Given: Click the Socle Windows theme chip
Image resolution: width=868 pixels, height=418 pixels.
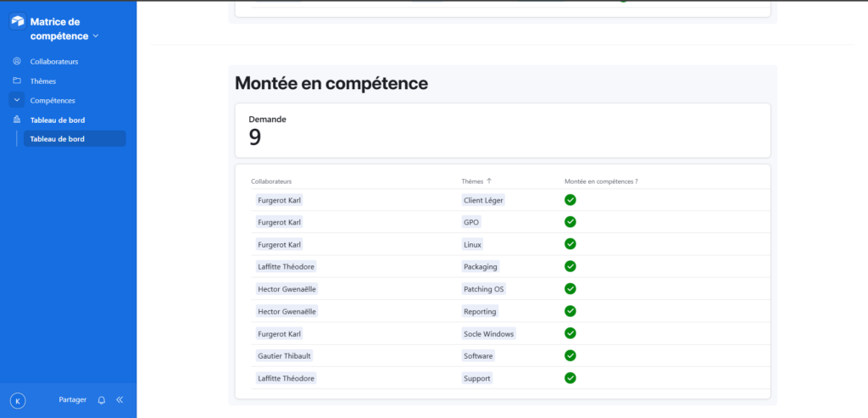Looking at the screenshot, I should [489, 334].
